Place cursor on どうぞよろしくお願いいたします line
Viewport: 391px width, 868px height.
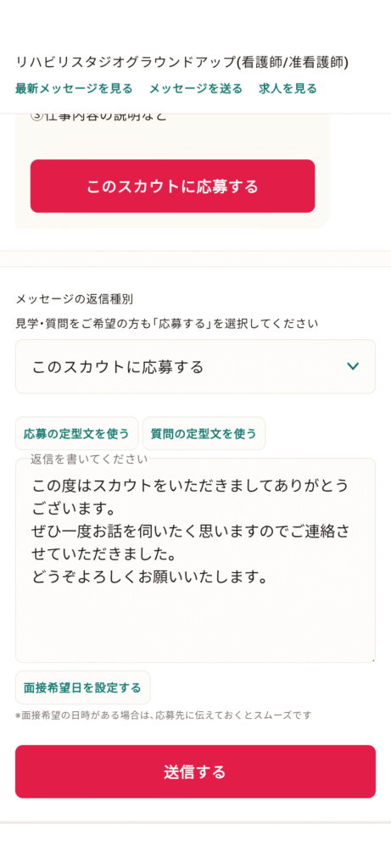pos(150,577)
